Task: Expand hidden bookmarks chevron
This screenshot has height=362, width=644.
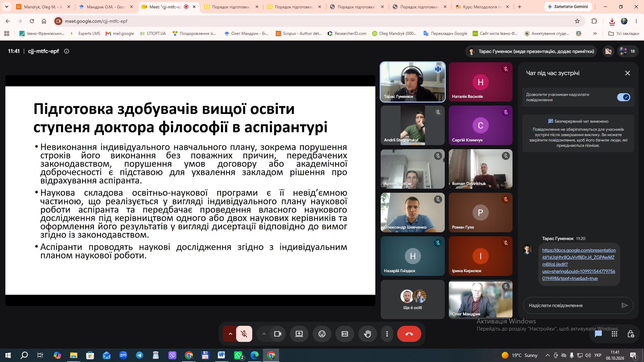Action: (x=595, y=34)
